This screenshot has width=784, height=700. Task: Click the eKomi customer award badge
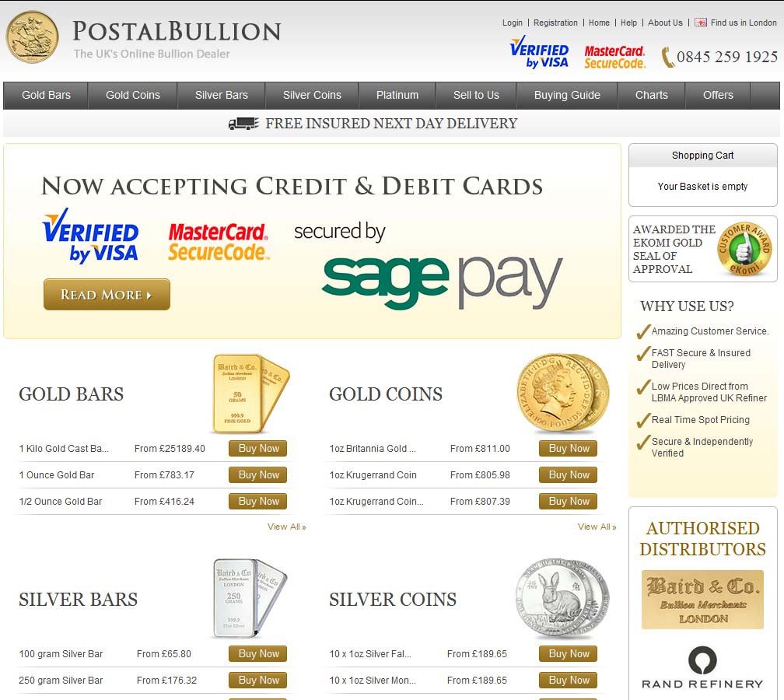click(744, 248)
